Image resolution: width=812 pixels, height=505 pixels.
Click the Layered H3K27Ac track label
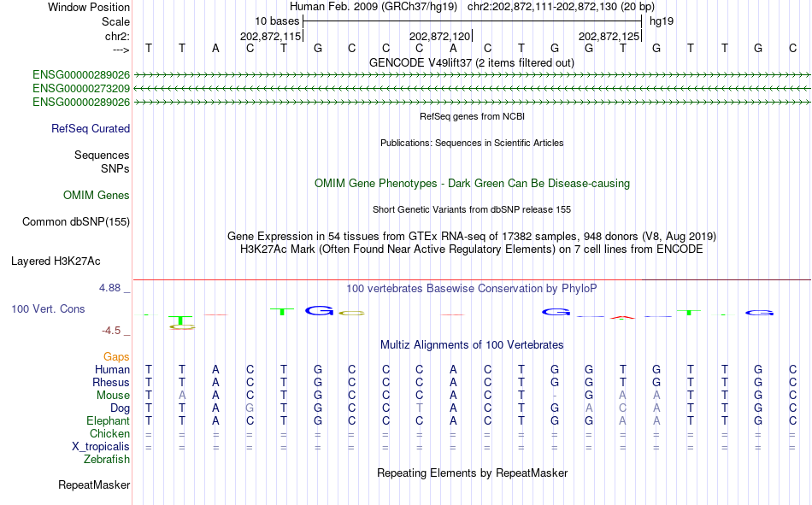[x=56, y=261]
